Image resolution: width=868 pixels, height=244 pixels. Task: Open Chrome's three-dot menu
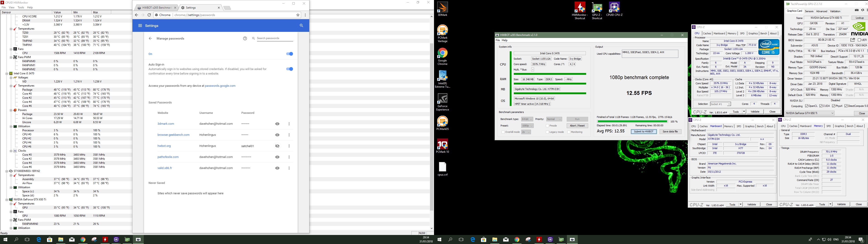pyautogui.click(x=305, y=15)
